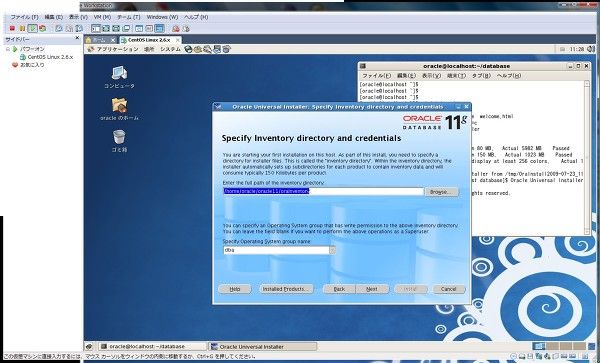Open the ゴミ箱 desktop icon
Viewport: 600px width, 363px height.
(119, 140)
